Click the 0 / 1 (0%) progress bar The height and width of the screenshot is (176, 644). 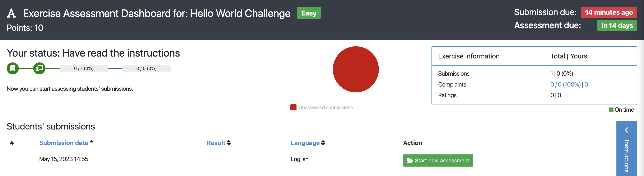point(84,69)
